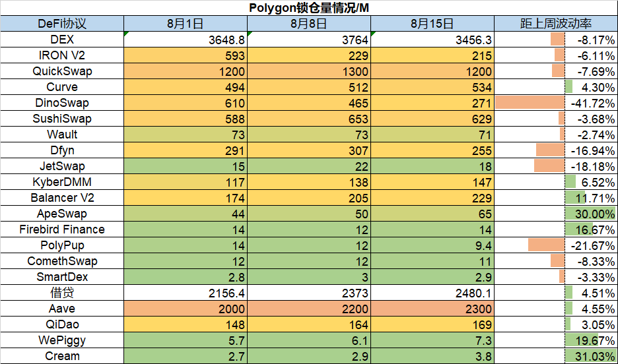Select the ComethSwap value 11
This screenshot has width=618, height=364.
pyautogui.click(x=485, y=261)
